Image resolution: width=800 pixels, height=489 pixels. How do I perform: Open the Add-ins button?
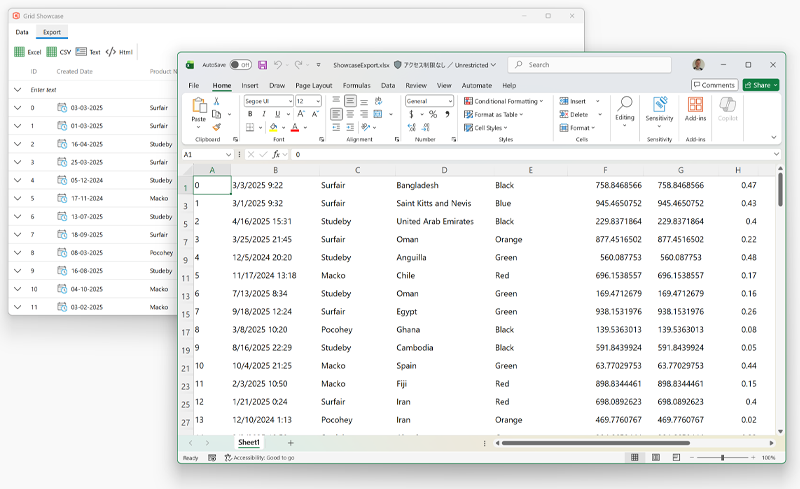click(695, 109)
